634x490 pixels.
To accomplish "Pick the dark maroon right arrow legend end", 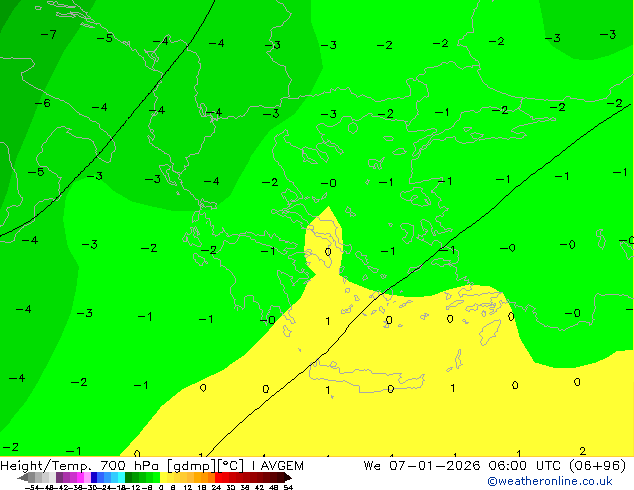I will click(288, 478).
